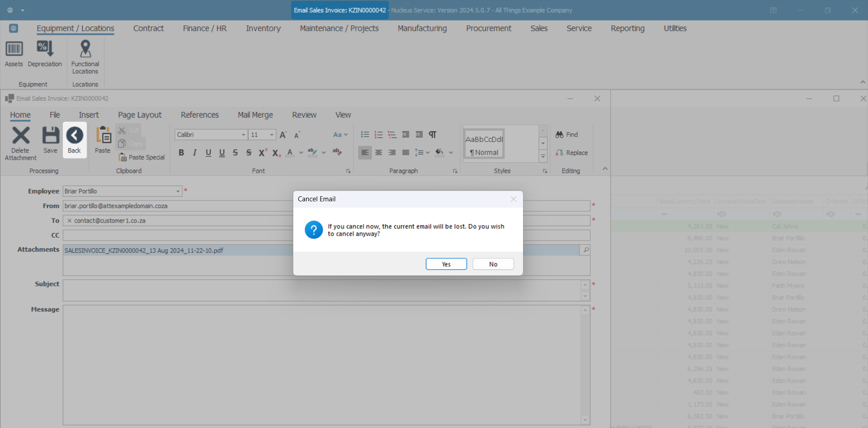The width and height of the screenshot is (868, 428).
Task: Toggle bold formatting
Action: pos(181,153)
